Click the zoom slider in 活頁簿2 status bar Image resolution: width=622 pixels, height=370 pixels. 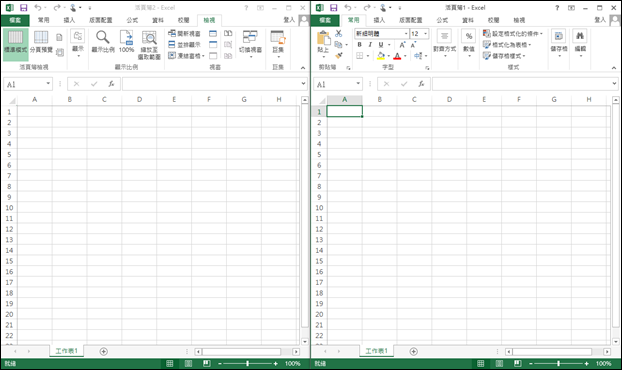248,363
